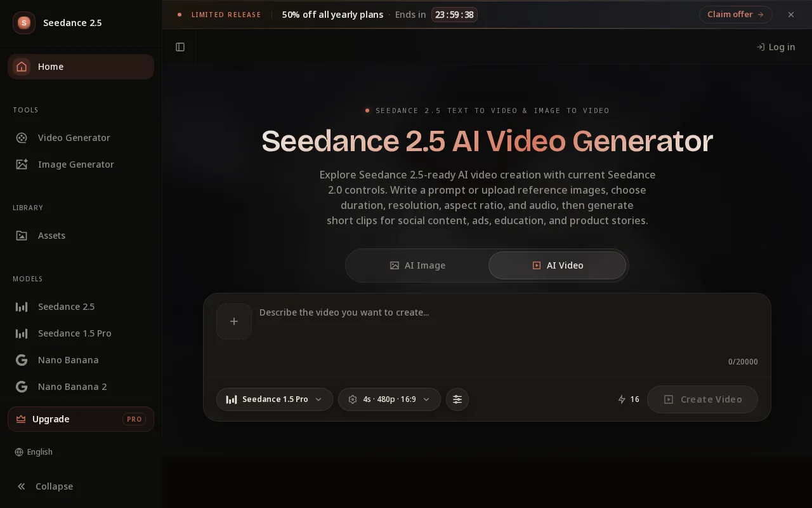Open the Video Generator tool
812x508 pixels.
coord(81,138)
